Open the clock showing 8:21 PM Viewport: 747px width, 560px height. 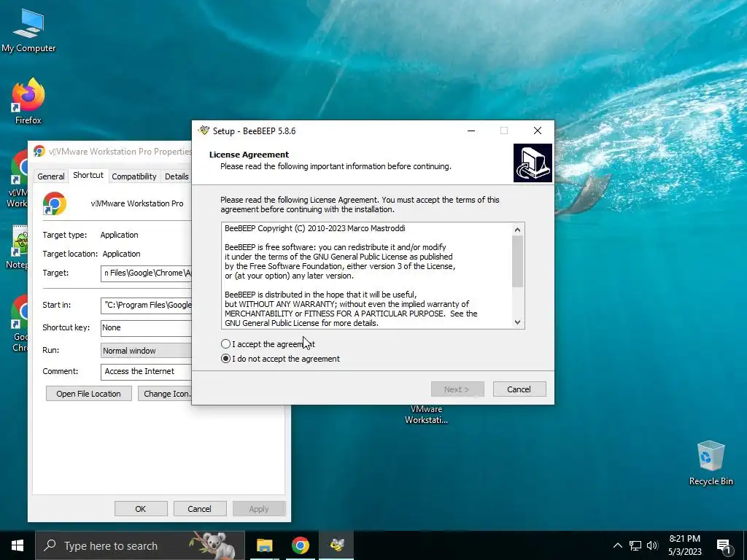[x=684, y=545]
